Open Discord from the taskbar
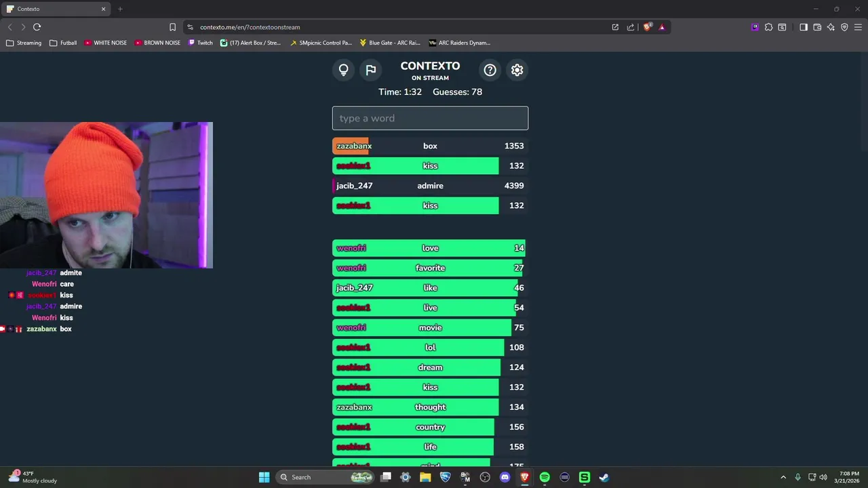The width and height of the screenshot is (868, 488). click(x=505, y=477)
